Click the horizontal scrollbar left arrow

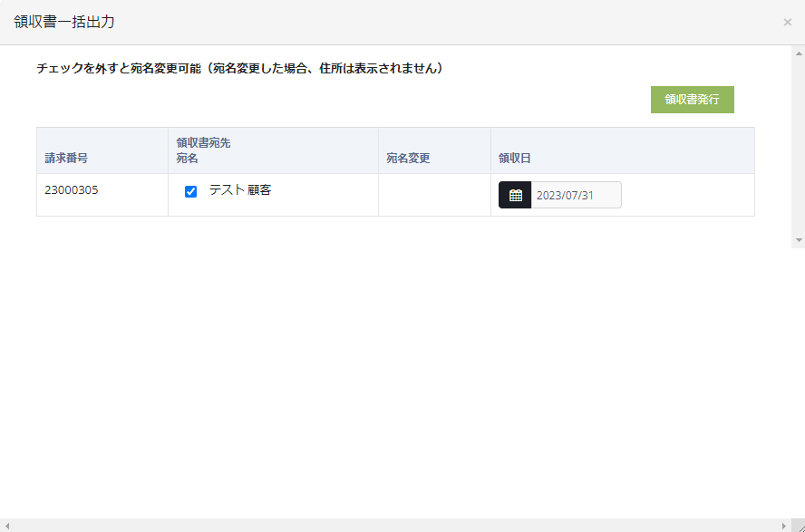click(x=6, y=526)
